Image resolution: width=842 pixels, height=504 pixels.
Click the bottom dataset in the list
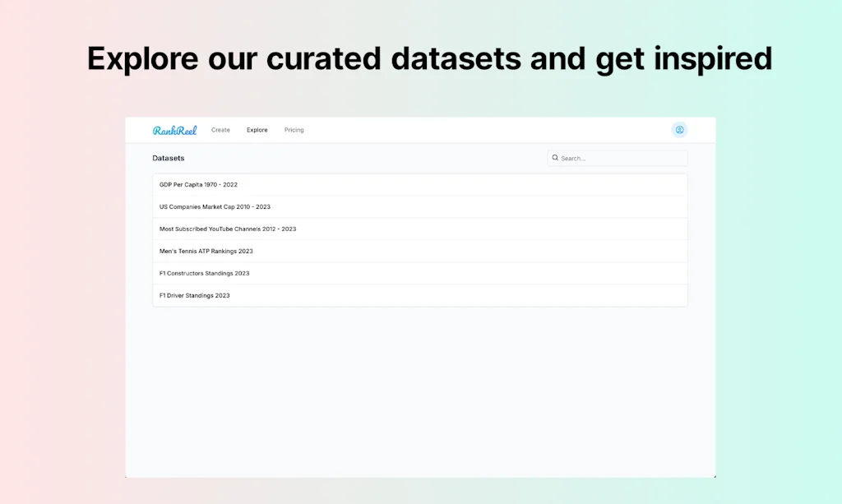[419, 295]
